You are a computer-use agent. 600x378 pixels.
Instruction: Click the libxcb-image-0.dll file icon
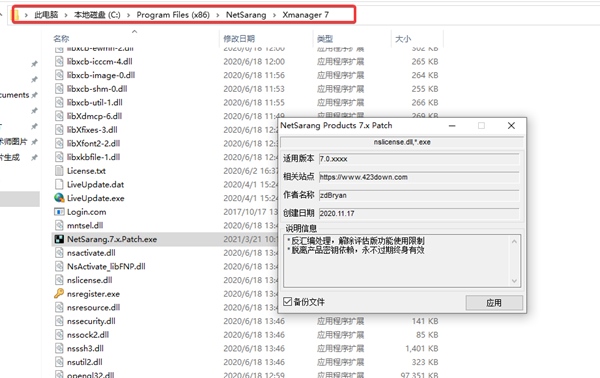pos(59,75)
